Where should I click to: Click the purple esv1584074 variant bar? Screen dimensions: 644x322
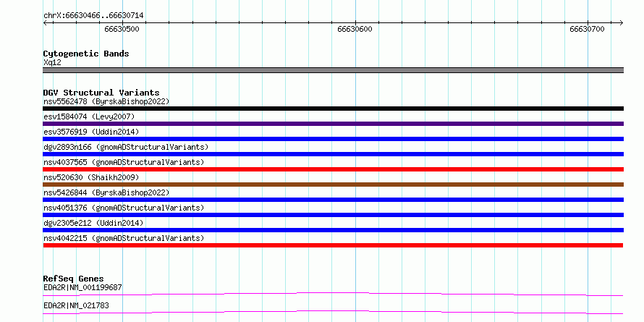(x=334, y=124)
